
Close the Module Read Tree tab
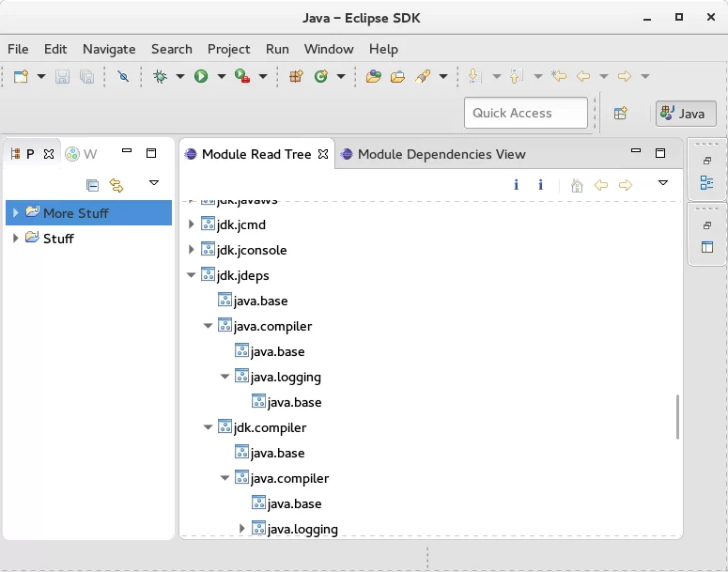pyautogui.click(x=323, y=154)
